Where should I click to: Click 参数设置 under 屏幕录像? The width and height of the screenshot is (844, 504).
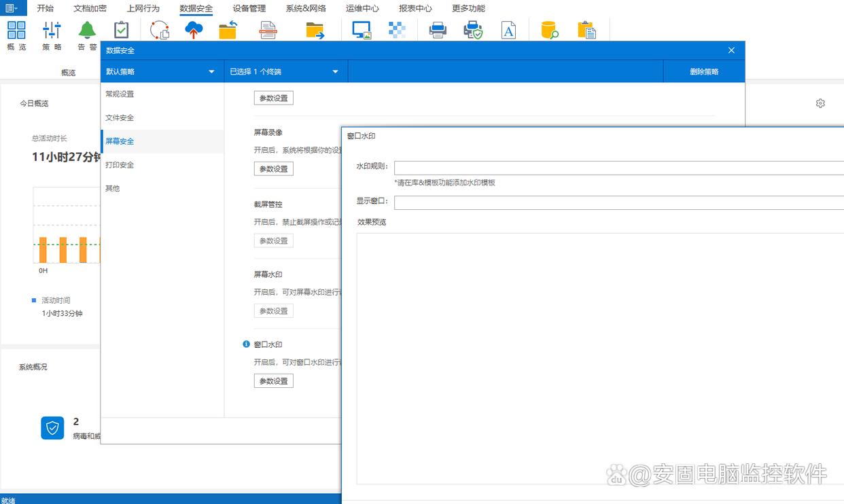pyautogui.click(x=274, y=168)
